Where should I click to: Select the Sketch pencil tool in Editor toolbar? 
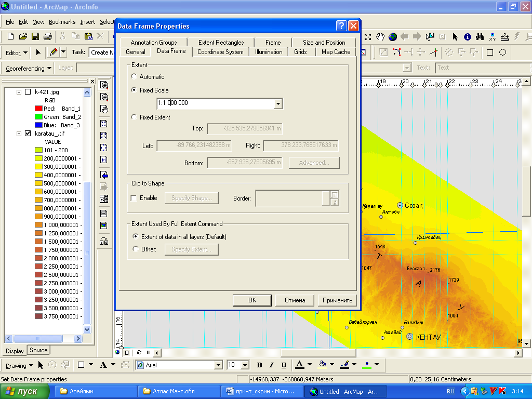54,52
